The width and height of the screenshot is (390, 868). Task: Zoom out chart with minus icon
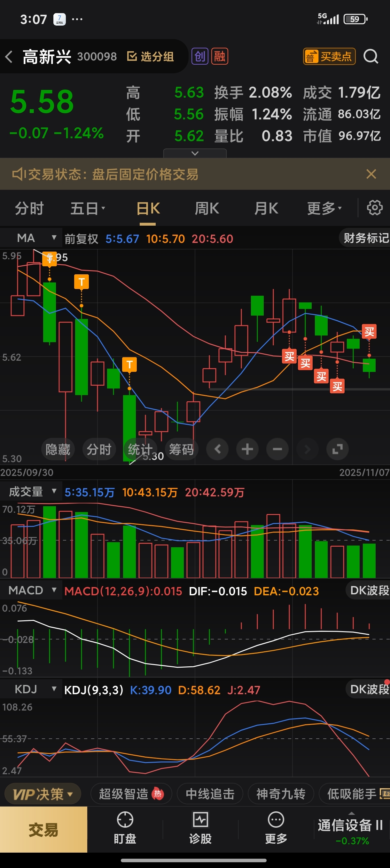[277, 449]
